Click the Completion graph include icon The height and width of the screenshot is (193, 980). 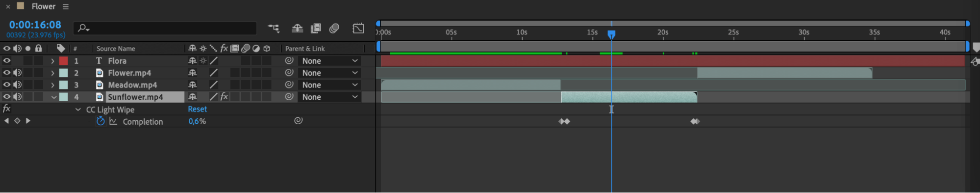[113, 121]
